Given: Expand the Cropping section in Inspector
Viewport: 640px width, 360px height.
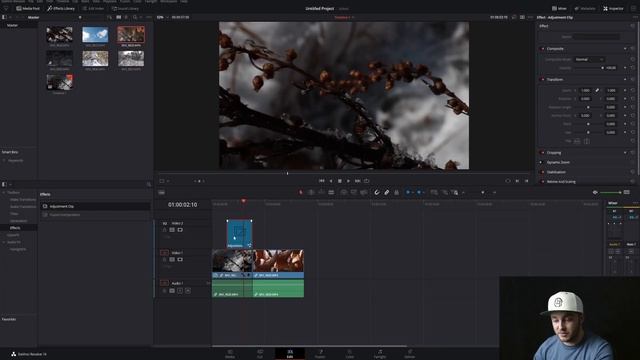Looking at the screenshot, I should coord(554,153).
